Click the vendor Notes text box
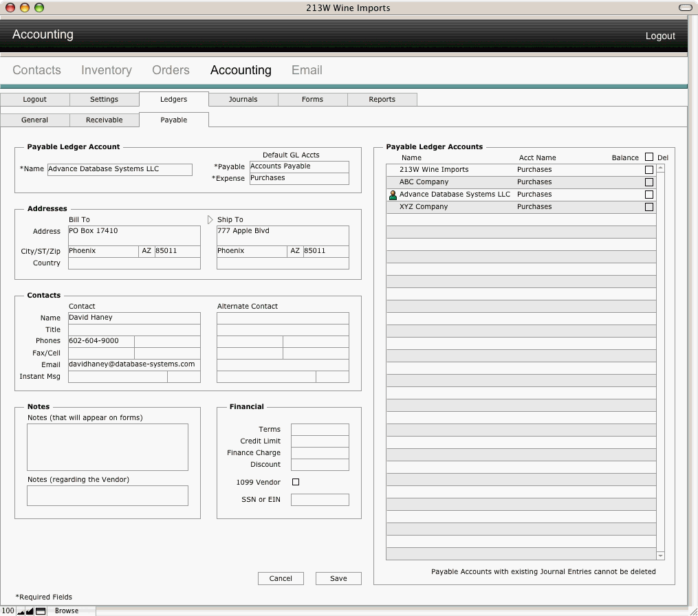698x616 pixels. [107, 496]
